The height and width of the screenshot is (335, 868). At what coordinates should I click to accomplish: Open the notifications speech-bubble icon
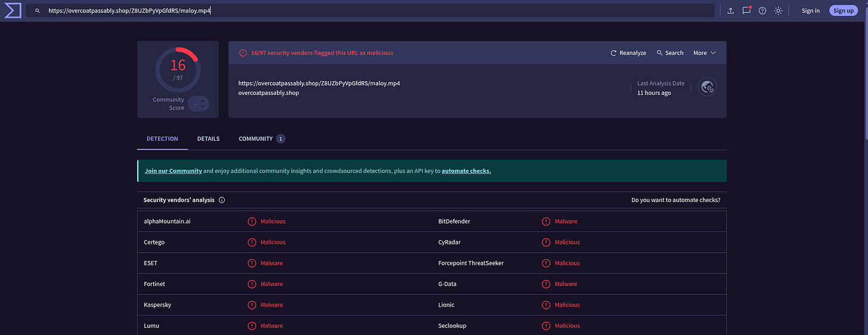pyautogui.click(x=746, y=10)
